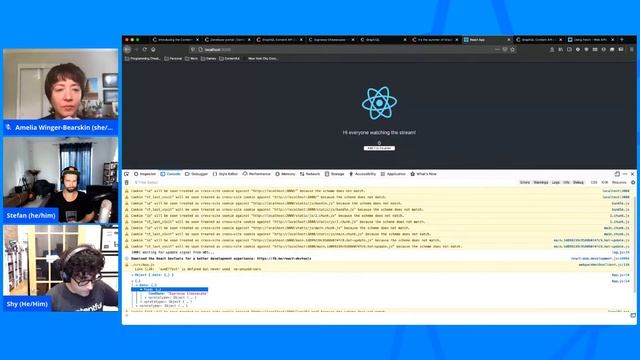Open the browser hamburger menu
This screenshot has width=640, height=360.
pyautogui.click(x=632, y=49)
